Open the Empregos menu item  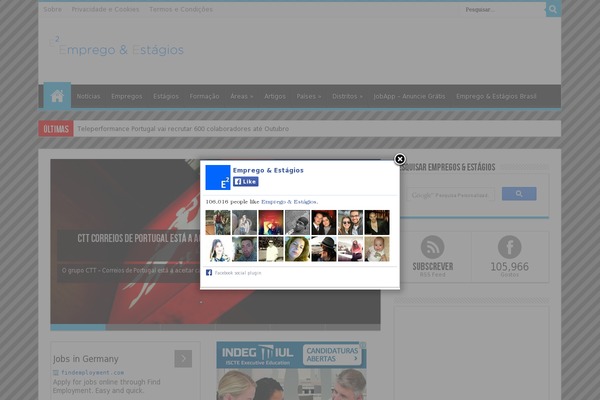[x=127, y=96]
